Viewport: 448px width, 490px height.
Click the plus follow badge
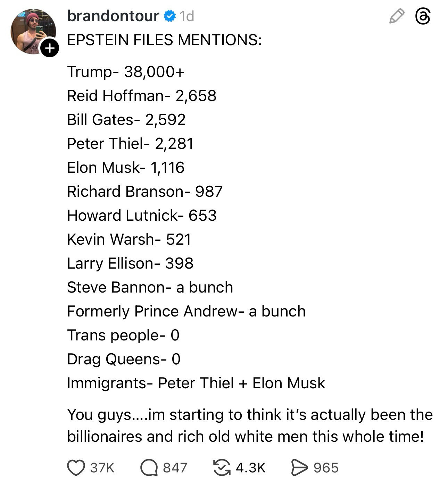point(49,48)
